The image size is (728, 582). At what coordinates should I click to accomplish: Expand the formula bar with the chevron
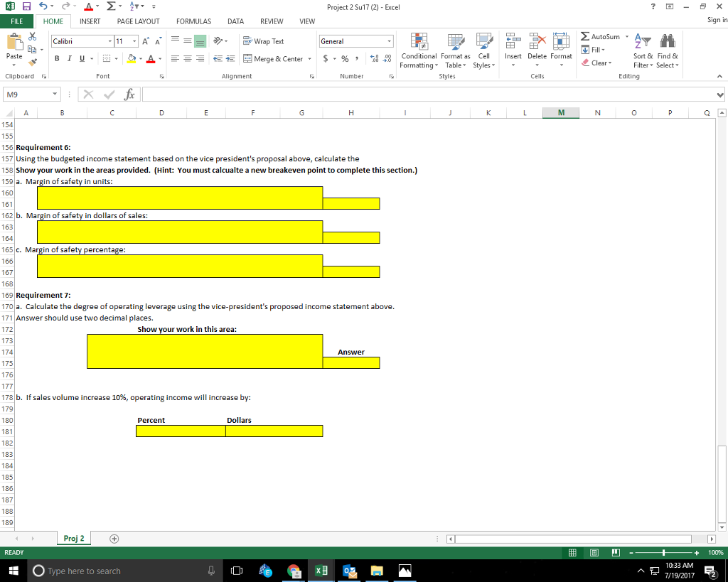tap(720, 95)
